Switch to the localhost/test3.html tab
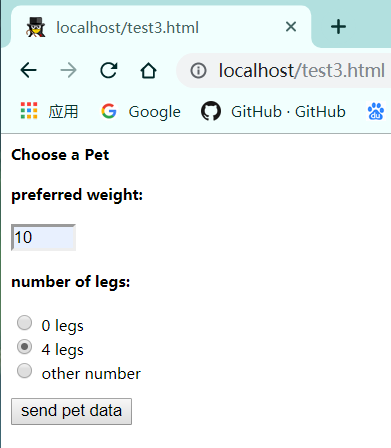The height and width of the screenshot is (448, 391). coord(127,27)
